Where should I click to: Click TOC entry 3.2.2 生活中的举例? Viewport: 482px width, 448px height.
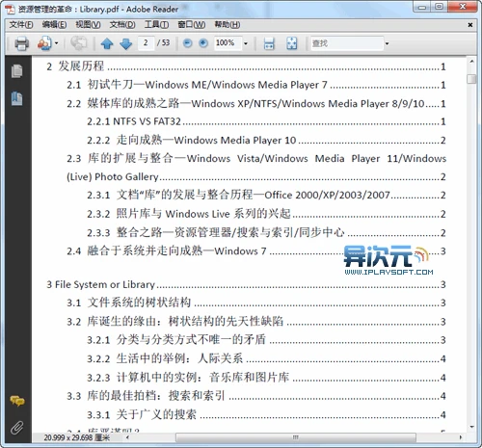point(266,358)
